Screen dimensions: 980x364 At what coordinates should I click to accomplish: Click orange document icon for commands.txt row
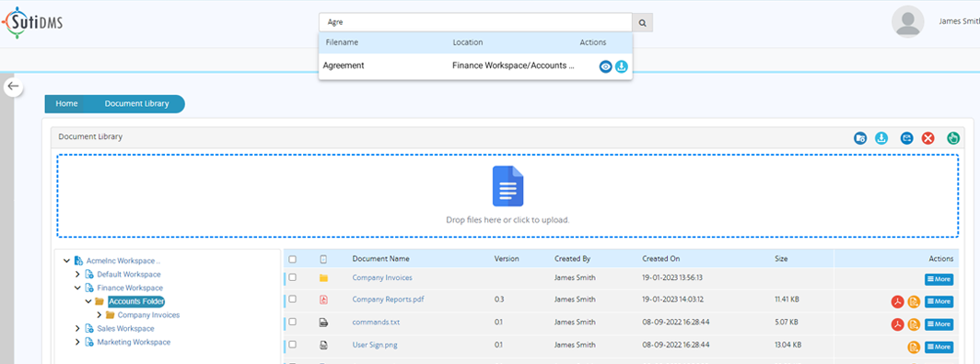914,324
